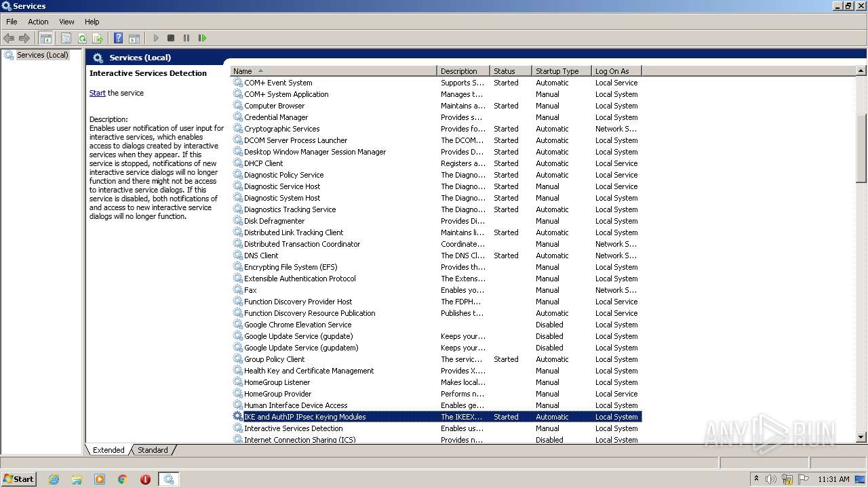Select Health Key and Certificate Management row
The image size is (868, 488).
pyautogui.click(x=436, y=371)
